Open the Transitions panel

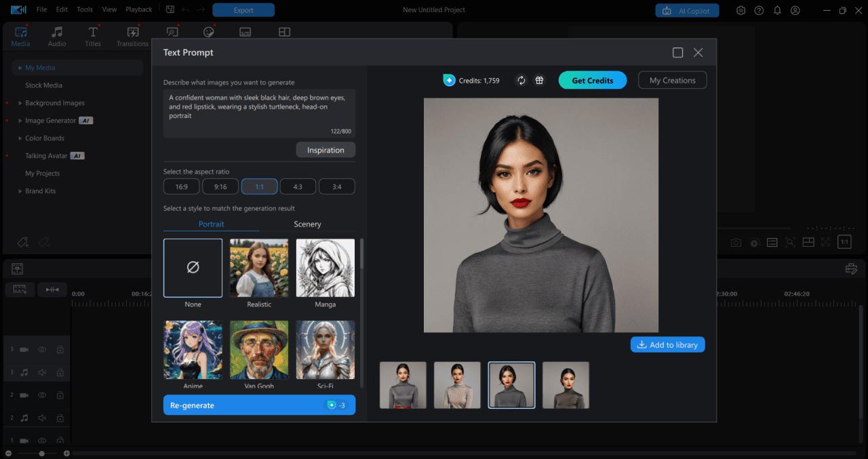[x=132, y=35]
